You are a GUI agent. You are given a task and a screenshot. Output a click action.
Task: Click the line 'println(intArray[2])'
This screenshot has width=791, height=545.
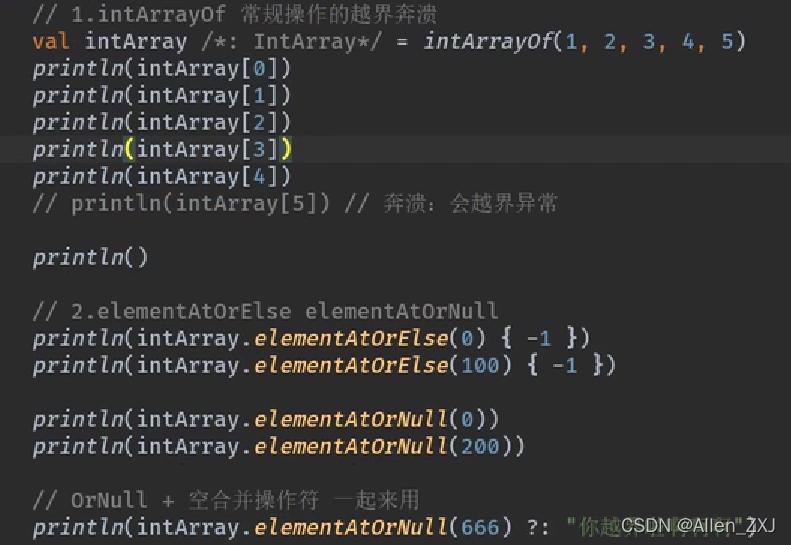(x=162, y=123)
